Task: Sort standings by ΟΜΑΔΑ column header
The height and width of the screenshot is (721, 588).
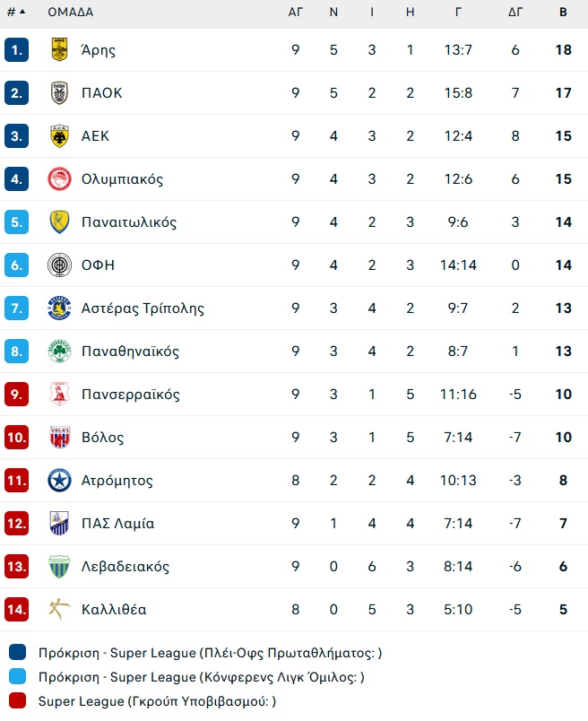Action: [70, 12]
